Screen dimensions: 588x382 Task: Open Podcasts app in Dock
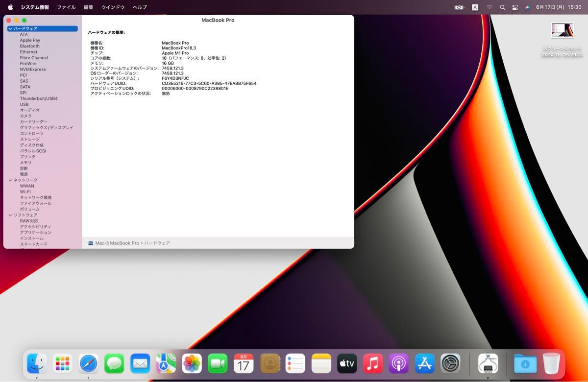click(x=399, y=363)
